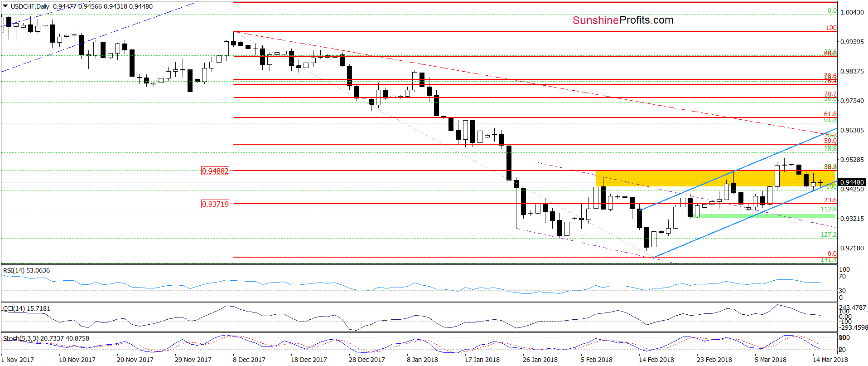The width and height of the screenshot is (868, 366).
Task: Click the 28 Dec 2017 date label
Action: pos(367,360)
